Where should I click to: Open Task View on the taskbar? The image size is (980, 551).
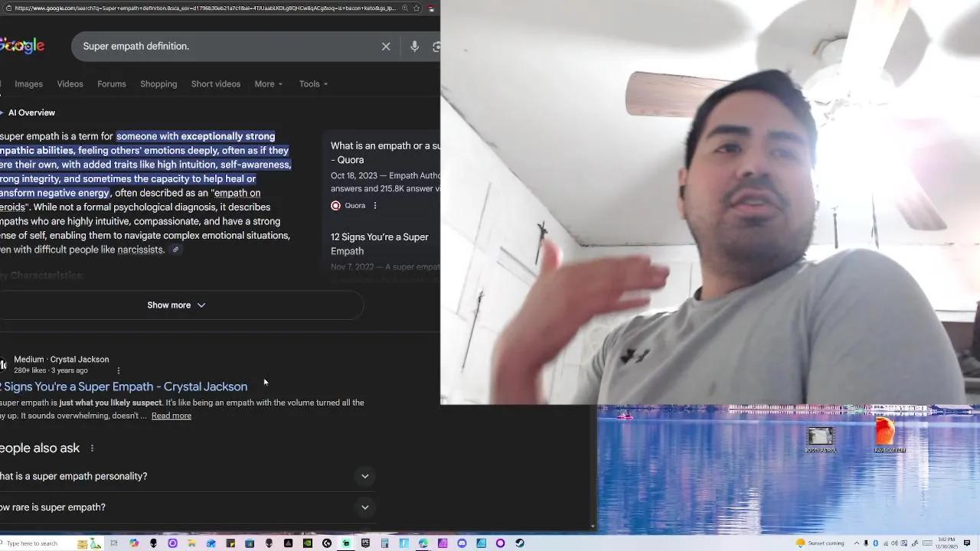coord(114,543)
